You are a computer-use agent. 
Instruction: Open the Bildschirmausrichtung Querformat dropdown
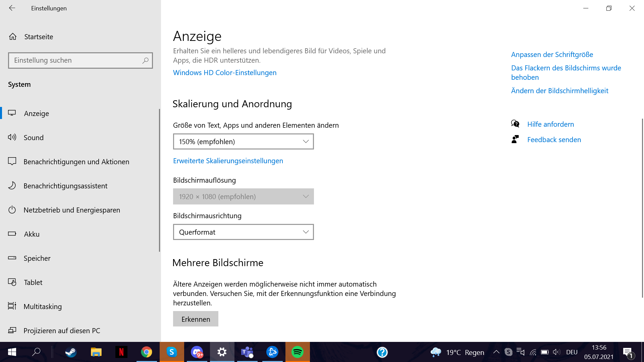243,232
